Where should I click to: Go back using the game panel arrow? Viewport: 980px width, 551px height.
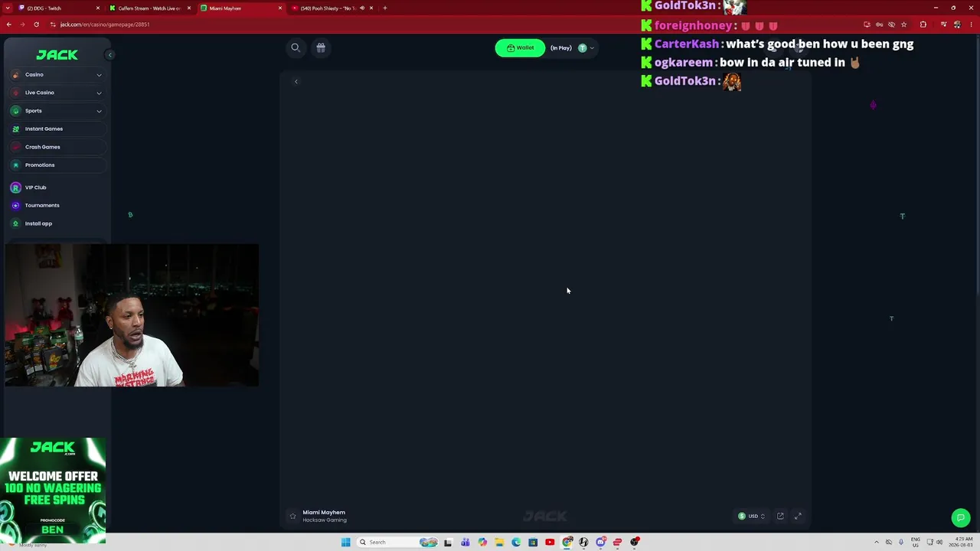click(296, 82)
